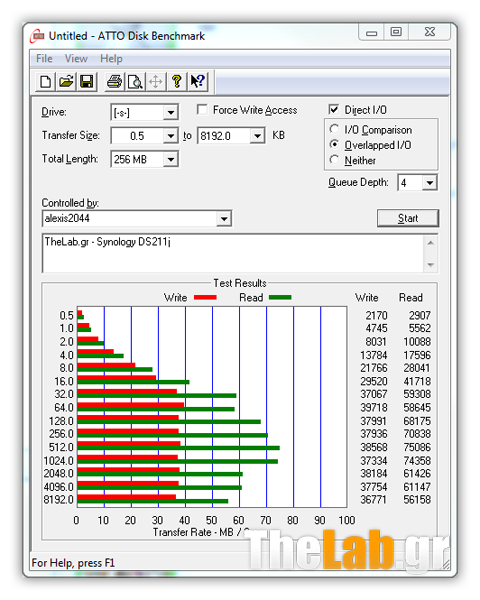The image size is (480, 600).
Task: Click the 8192.0 chart row label
Action: tap(59, 499)
